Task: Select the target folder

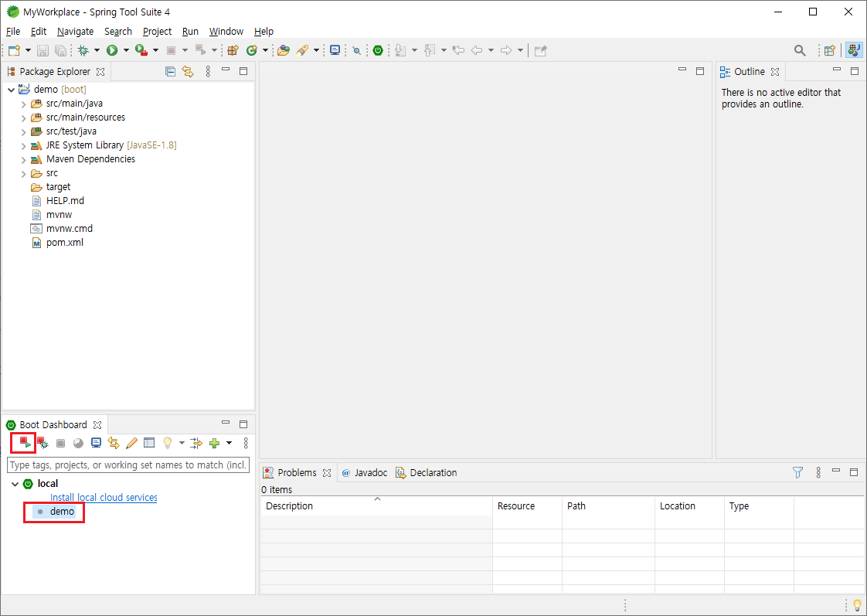Action: coord(58,187)
